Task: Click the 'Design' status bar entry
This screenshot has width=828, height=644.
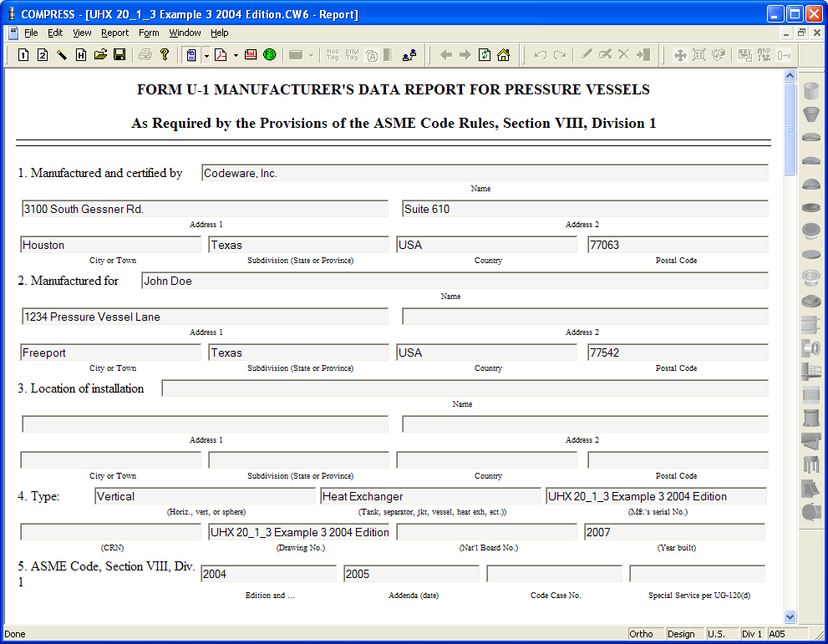Action: pos(684,634)
